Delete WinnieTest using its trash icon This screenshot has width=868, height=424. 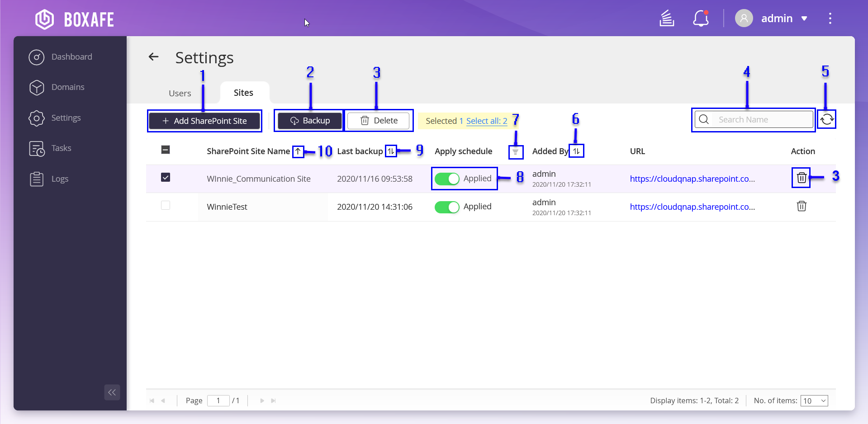(801, 207)
